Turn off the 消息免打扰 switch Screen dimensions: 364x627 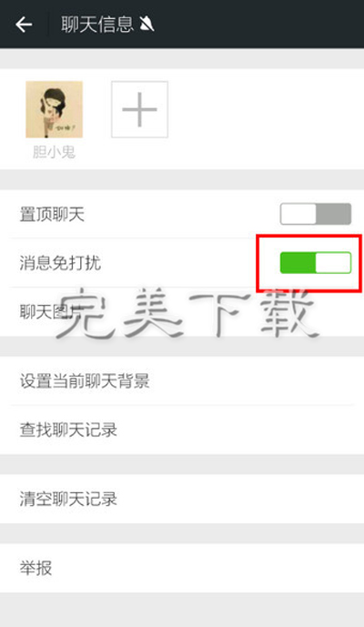click(316, 263)
